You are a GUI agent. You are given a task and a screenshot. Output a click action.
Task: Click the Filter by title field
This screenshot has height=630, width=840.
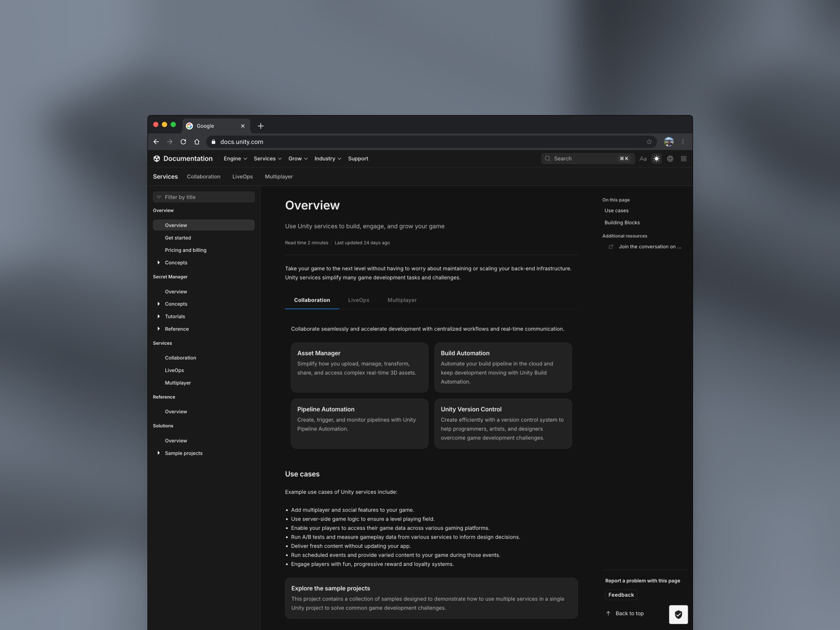pos(204,197)
